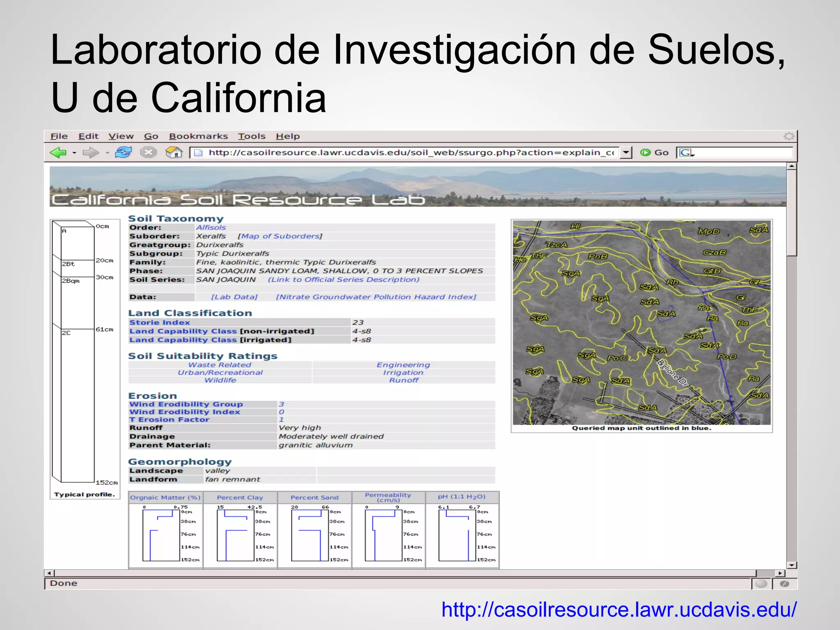Open the Urban/Recreational suitability ratings
The image size is (840, 630).
click(x=220, y=373)
